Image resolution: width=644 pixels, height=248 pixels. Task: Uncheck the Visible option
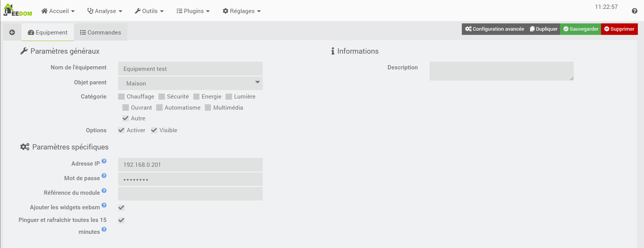[154, 130]
